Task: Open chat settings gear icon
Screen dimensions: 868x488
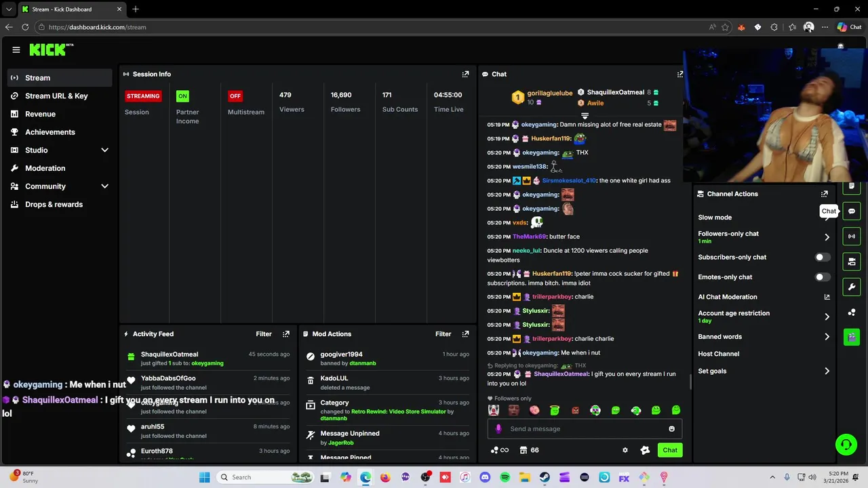Action: click(625, 450)
